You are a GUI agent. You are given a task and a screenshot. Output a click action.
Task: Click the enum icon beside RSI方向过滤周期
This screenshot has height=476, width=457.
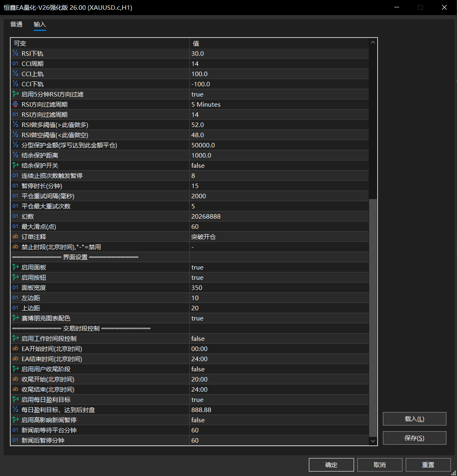coord(15,104)
